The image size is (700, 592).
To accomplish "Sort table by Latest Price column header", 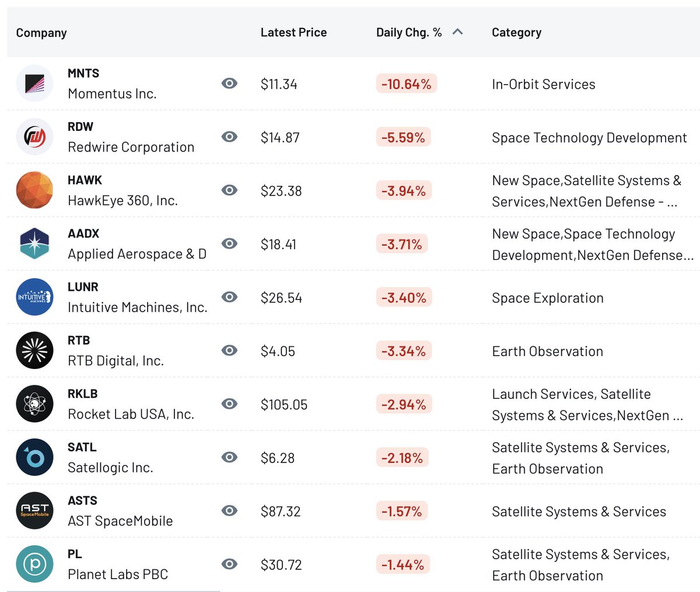I will [293, 33].
